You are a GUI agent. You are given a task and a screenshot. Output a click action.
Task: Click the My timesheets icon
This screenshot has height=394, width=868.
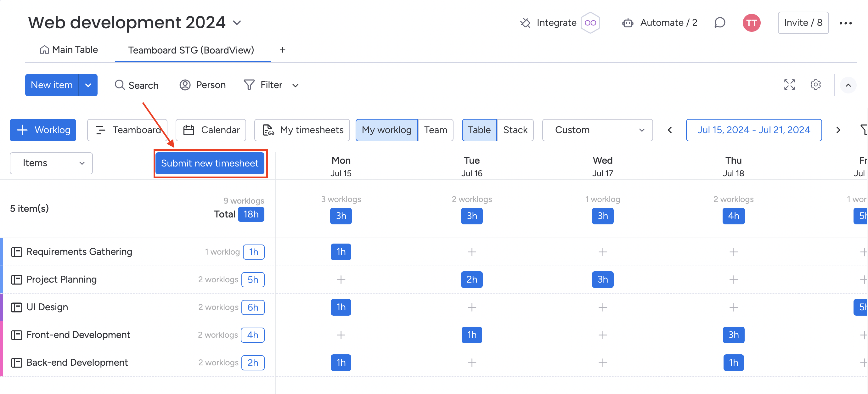coord(268,129)
